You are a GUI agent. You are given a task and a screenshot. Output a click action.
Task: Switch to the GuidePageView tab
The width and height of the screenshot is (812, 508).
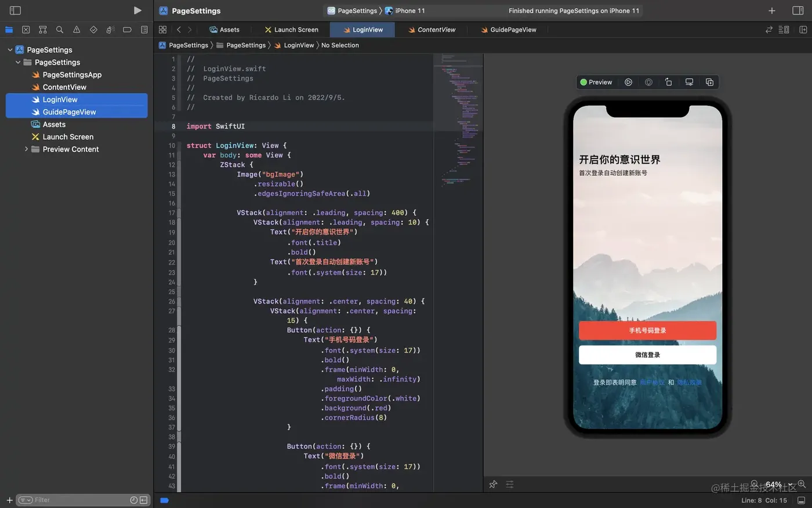pos(508,30)
